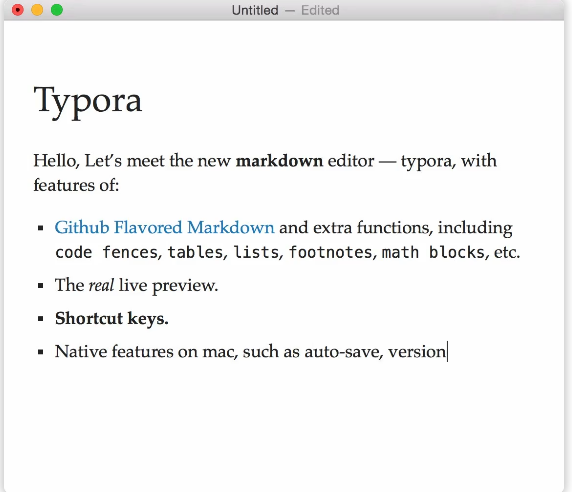Click the Edited status in title bar
572x492 pixels.
tap(320, 10)
